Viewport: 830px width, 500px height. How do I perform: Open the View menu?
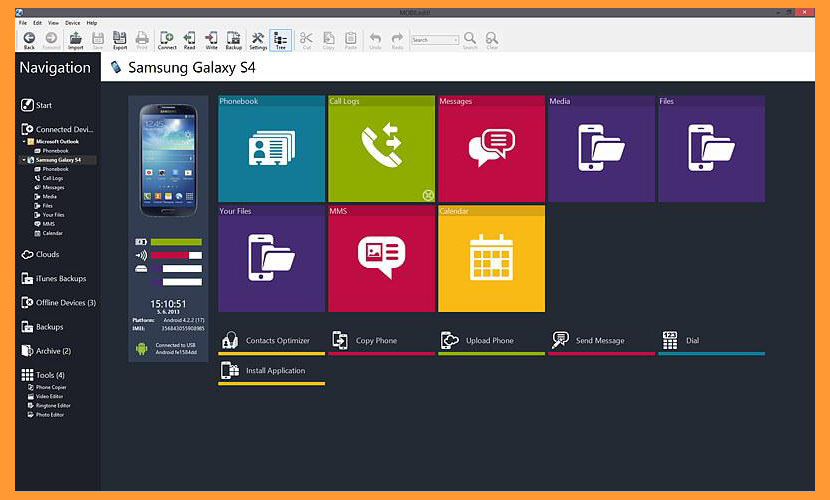[53, 23]
